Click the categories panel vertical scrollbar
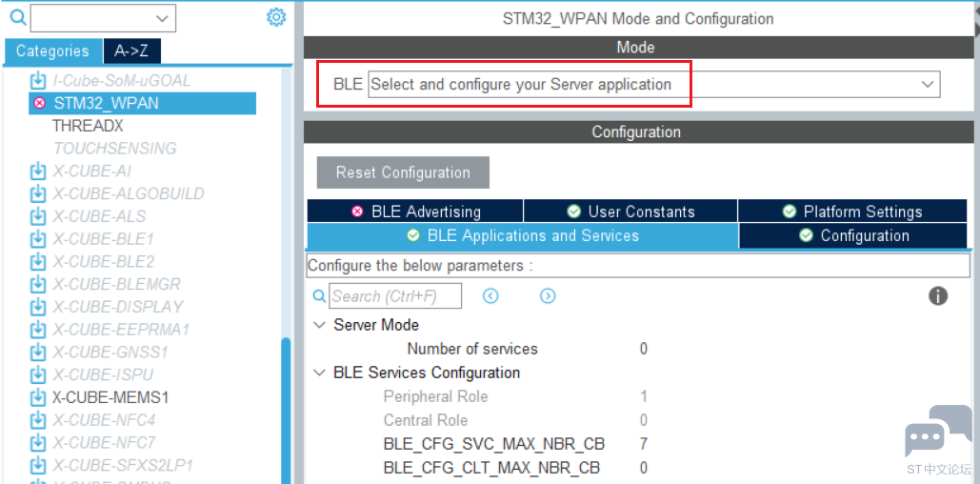This screenshot has width=980, height=484. click(x=286, y=410)
